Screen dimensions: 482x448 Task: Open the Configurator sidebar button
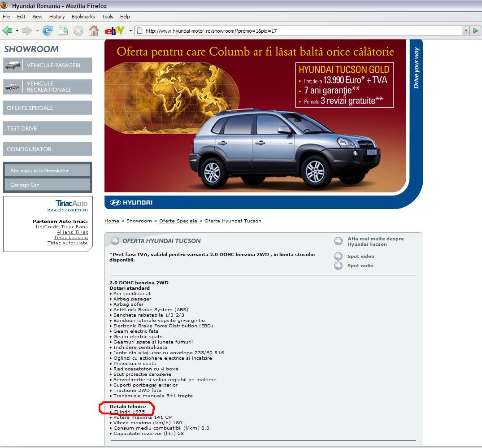point(47,149)
